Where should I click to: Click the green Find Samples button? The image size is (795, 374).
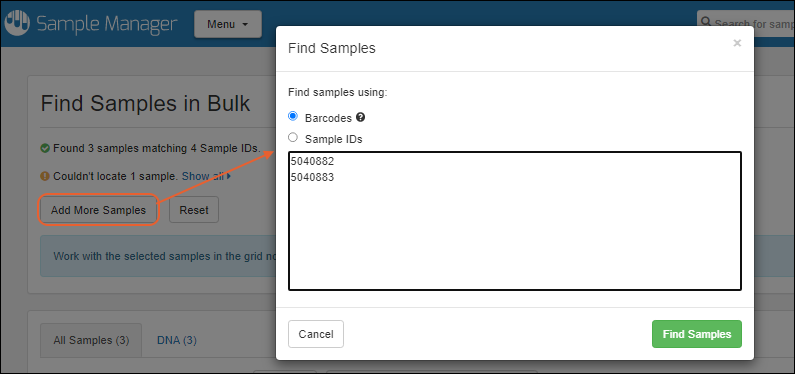tap(697, 334)
